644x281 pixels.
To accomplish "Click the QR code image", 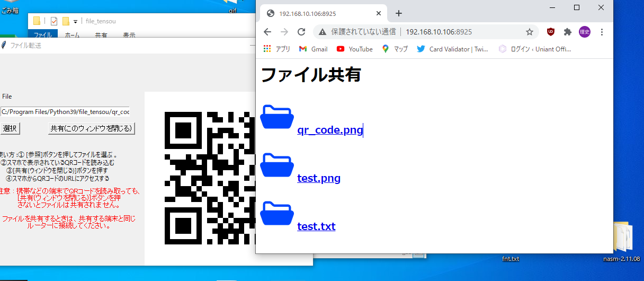I will point(210,178).
